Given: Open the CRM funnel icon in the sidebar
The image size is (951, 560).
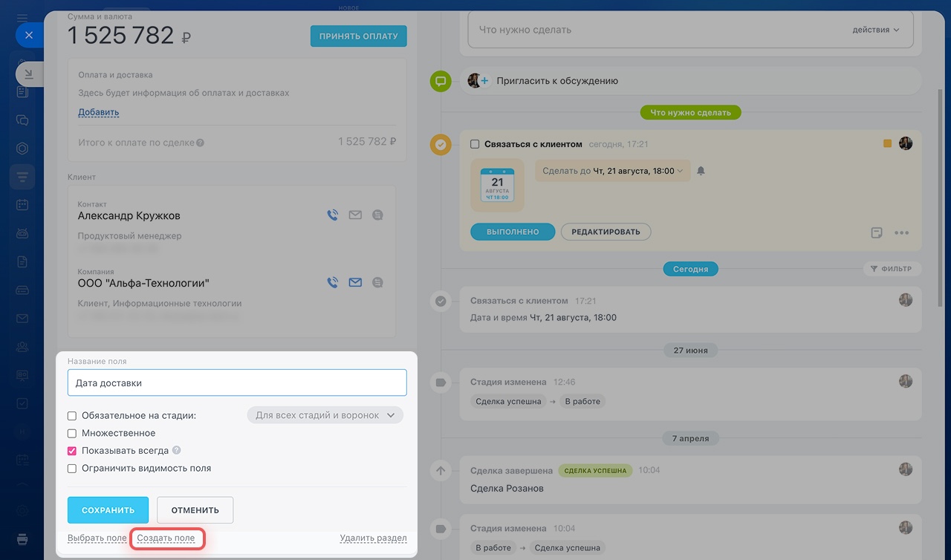Looking at the screenshot, I should (x=22, y=176).
